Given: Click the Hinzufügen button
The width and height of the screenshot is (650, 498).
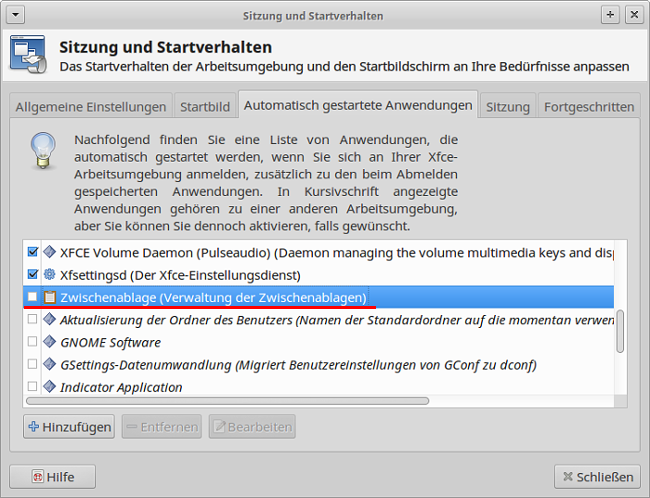Looking at the screenshot, I should click(x=68, y=427).
